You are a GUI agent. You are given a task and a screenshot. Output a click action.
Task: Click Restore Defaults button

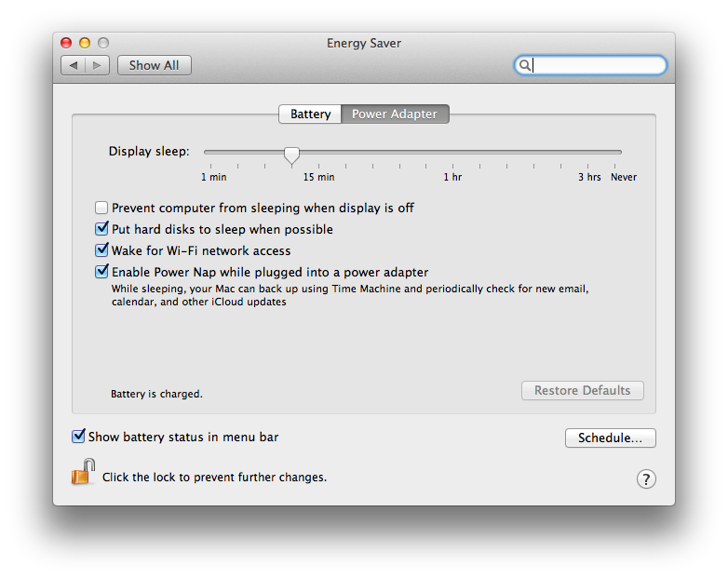(582, 390)
